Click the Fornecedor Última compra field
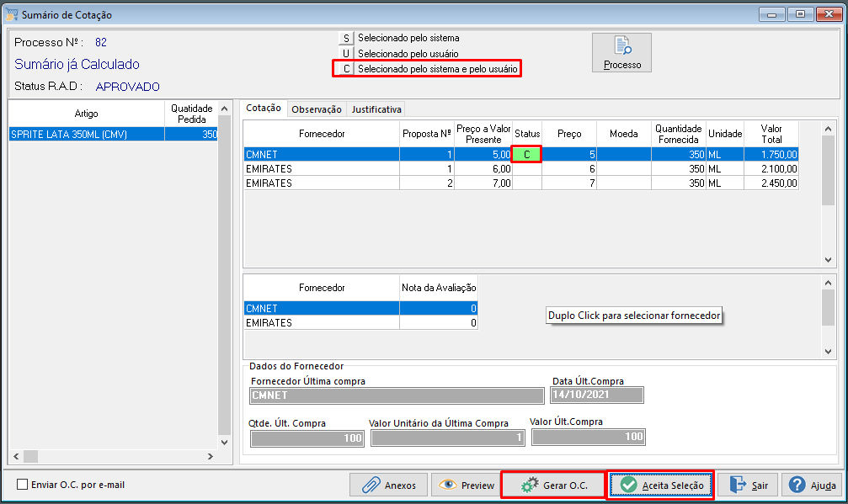Image resolution: width=848 pixels, height=504 pixels. (397, 395)
